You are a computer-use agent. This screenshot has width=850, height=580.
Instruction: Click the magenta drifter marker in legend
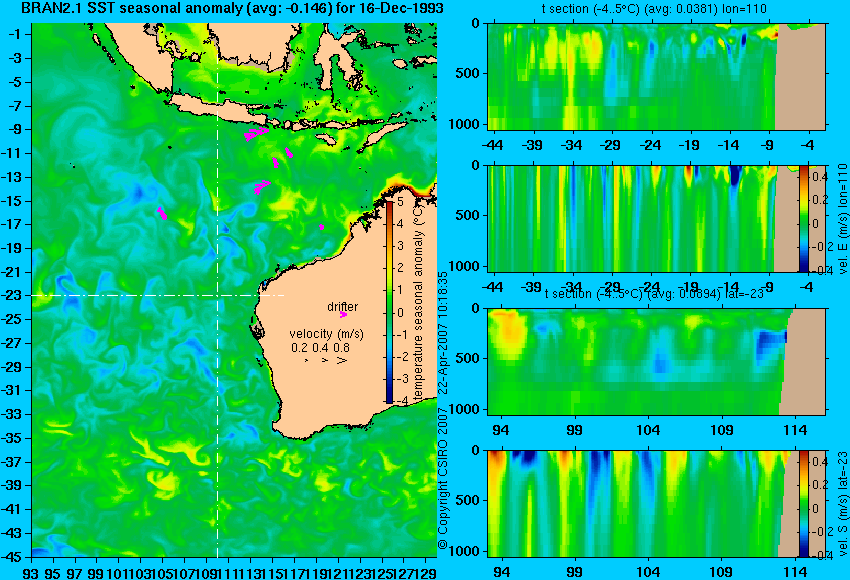(343, 314)
